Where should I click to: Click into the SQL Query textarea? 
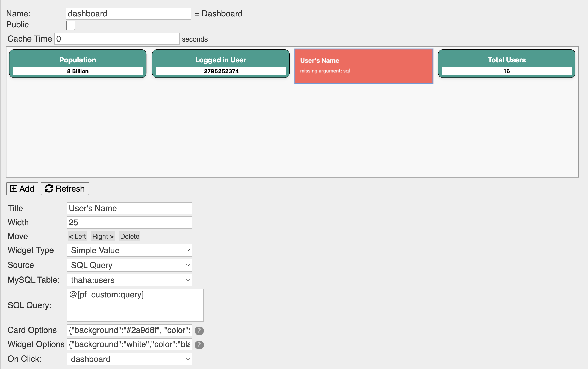[x=135, y=305]
